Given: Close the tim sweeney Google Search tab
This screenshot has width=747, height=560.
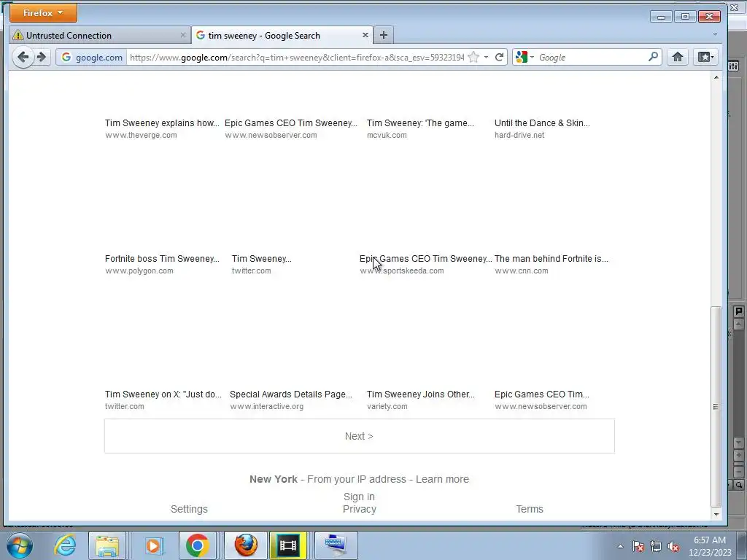Looking at the screenshot, I should tap(365, 35).
